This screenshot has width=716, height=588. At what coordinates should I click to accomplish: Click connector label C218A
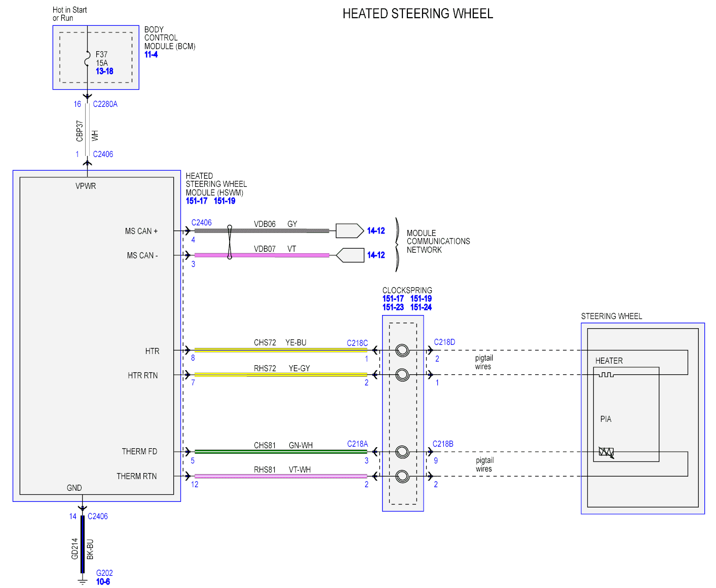(357, 444)
